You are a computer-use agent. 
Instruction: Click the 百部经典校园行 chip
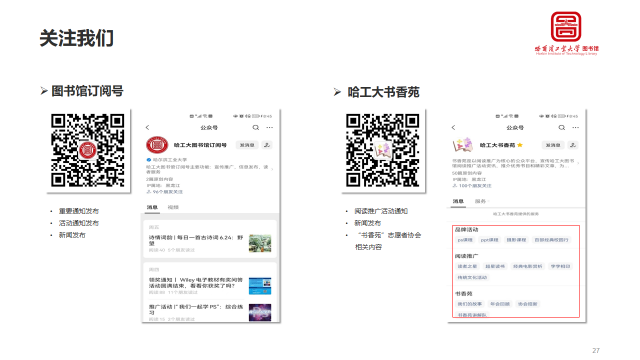[x=551, y=240]
